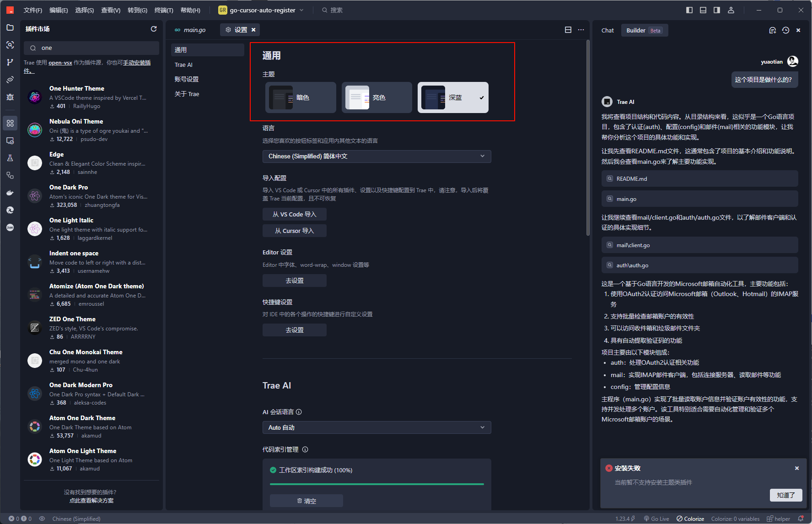
Task: Open the plugin marketplace grid icon
Action: tap(10, 123)
